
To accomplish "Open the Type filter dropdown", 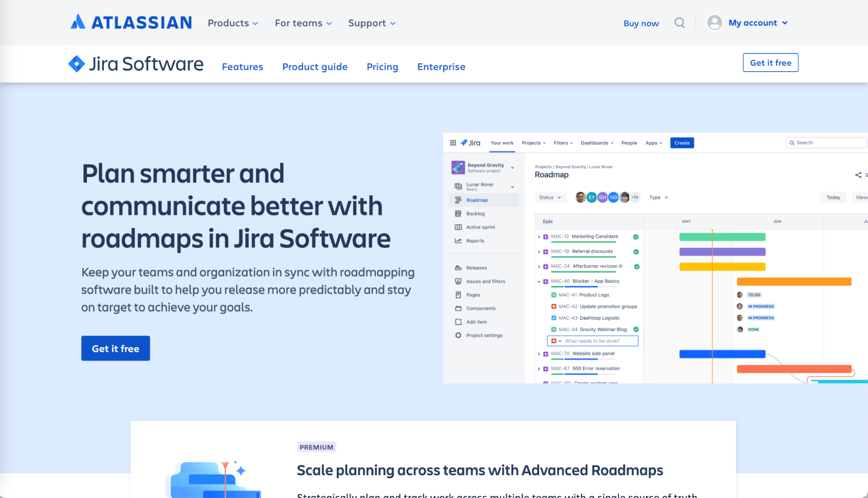I will click(x=658, y=197).
